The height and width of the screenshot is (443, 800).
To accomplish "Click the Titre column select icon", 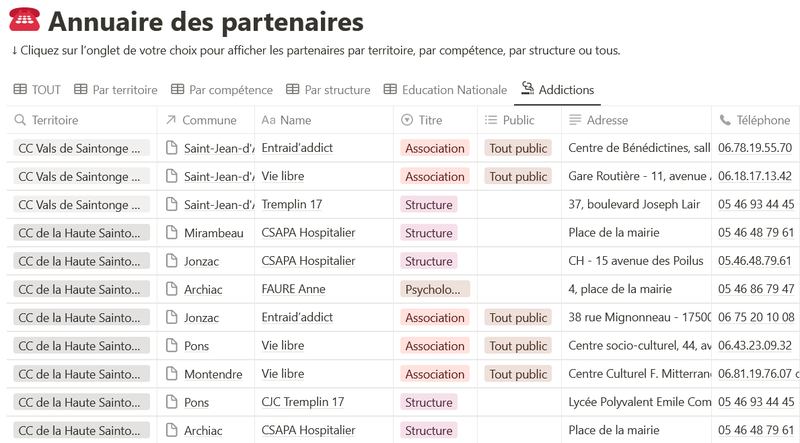I will pos(407,120).
